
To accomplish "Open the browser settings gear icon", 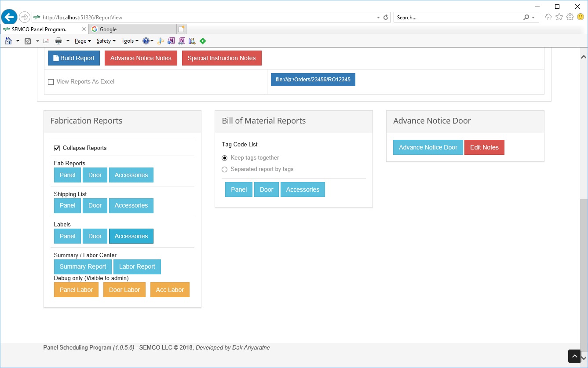I will pyautogui.click(x=570, y=17).
